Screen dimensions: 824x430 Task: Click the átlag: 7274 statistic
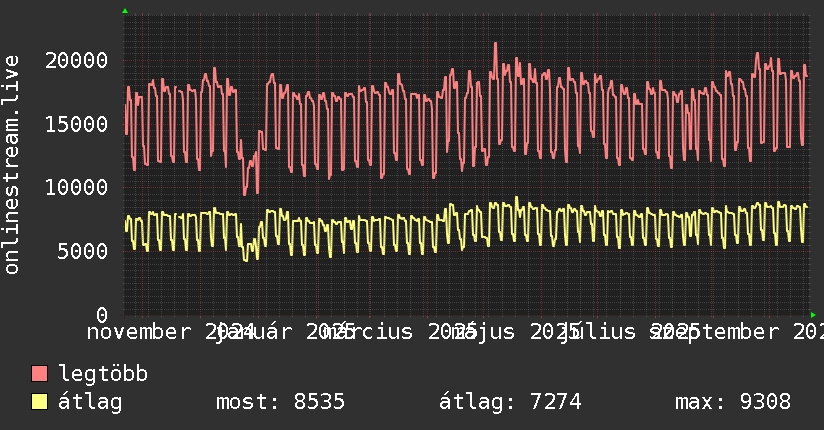[510, 402]
